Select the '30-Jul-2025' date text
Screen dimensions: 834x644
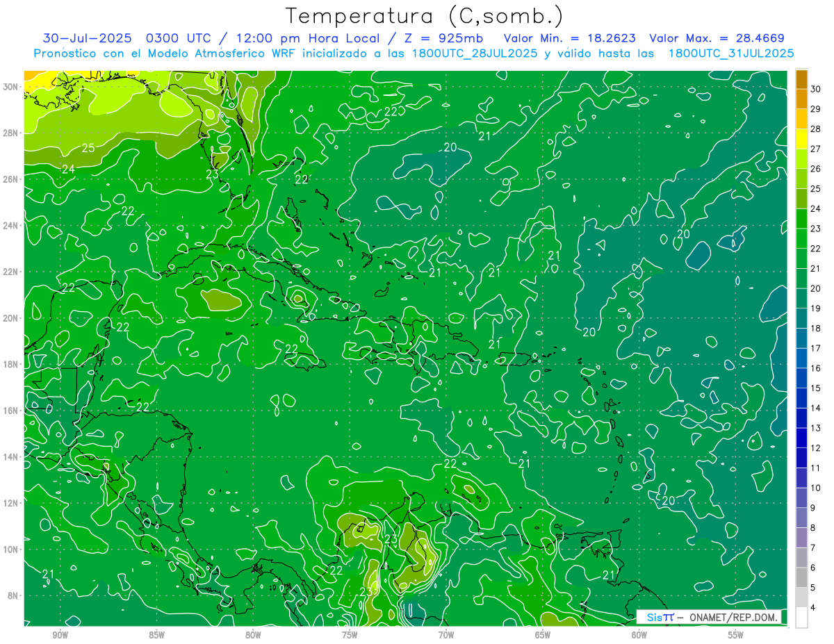(x=88, y=38)
